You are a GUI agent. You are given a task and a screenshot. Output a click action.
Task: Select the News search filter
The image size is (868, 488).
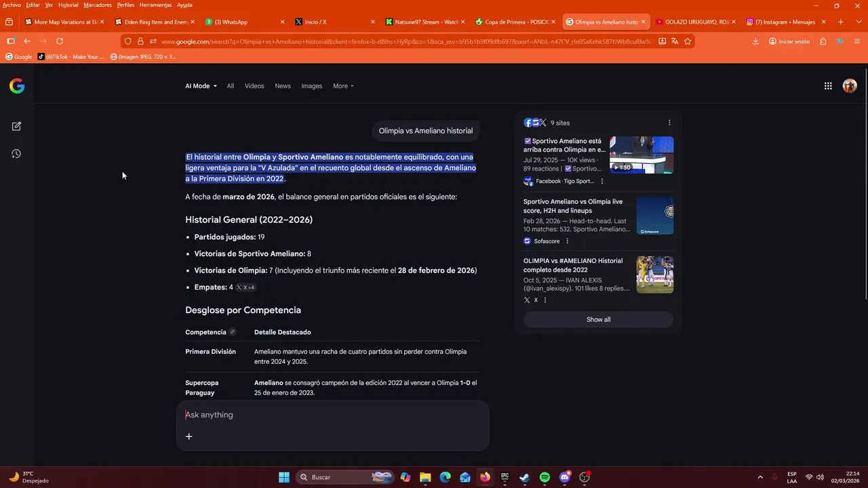click(283, 86)
